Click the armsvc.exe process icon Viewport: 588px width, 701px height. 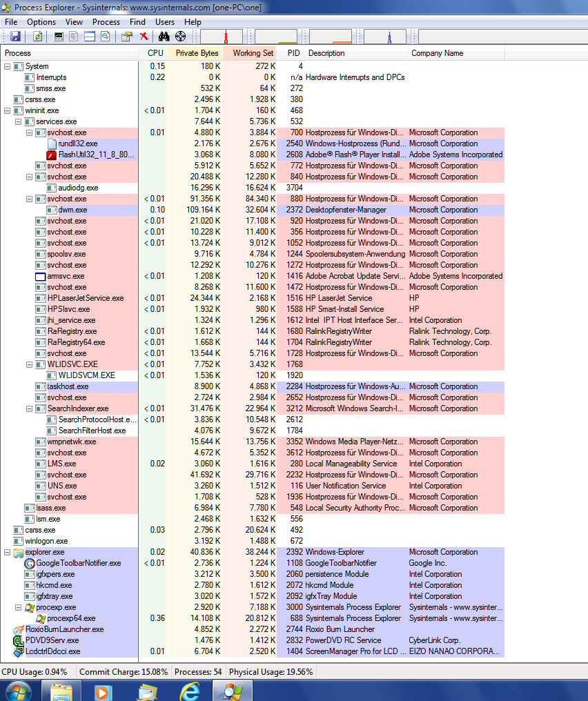point(41,276)
